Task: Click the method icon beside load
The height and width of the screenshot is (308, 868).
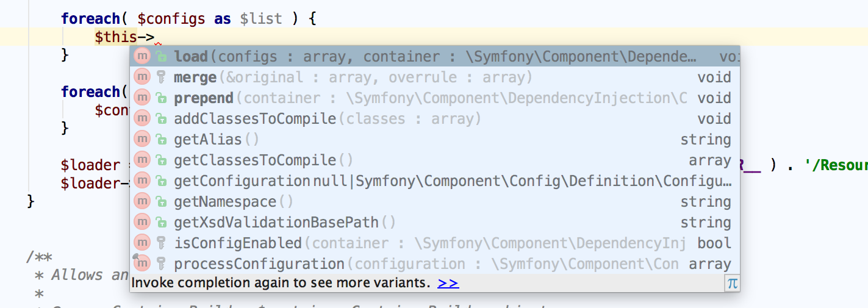Action: 142,57
